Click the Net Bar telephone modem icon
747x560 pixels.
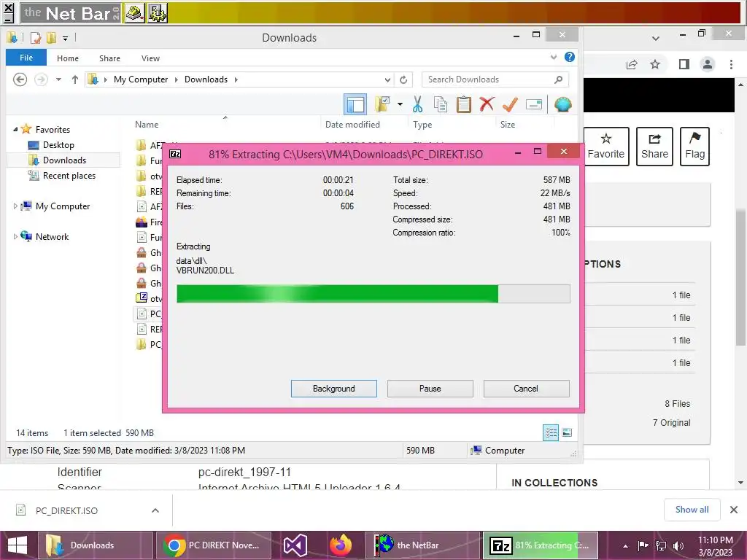coord(135,13)
